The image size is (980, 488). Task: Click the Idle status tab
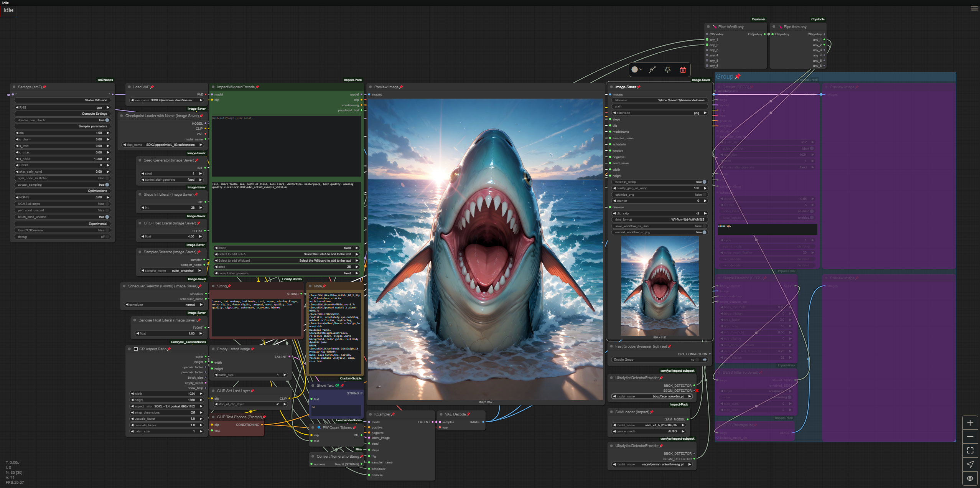click(8, 10)
